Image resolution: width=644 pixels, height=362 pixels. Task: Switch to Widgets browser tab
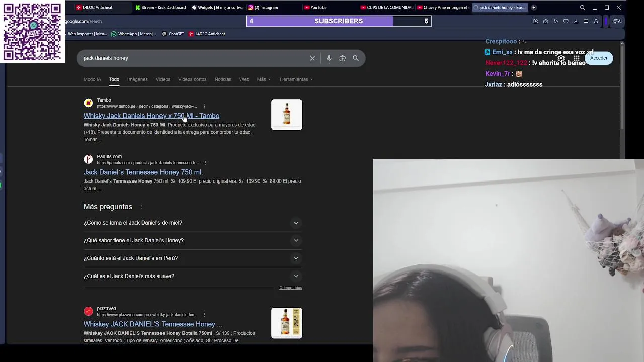click(x=217, y=8)
